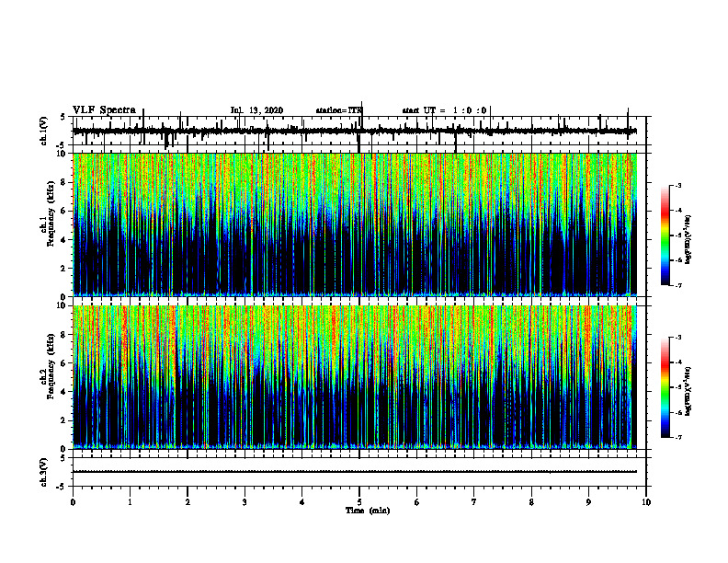Click time axis tick label "8"
Screen dimensions: 728x563
click(x=531, y=501)
